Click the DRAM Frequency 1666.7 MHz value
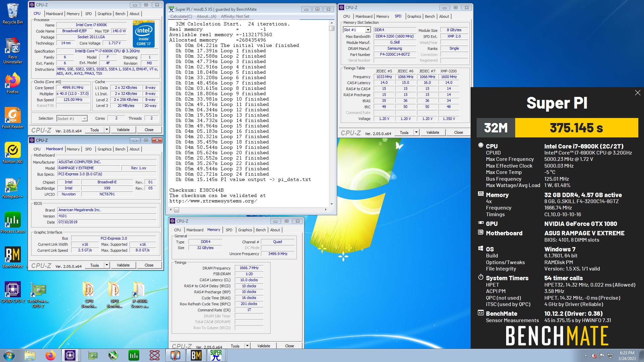This screenshot has width=644, height=362. [249, 268]
